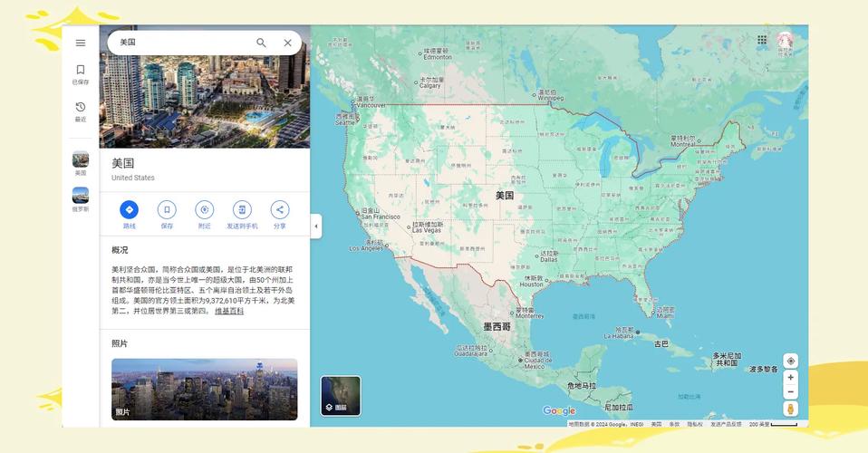Click the 美国 country label on map
The width and height of the screenshot is (868, 453).
pyautogui.click(x=505, y=196)
